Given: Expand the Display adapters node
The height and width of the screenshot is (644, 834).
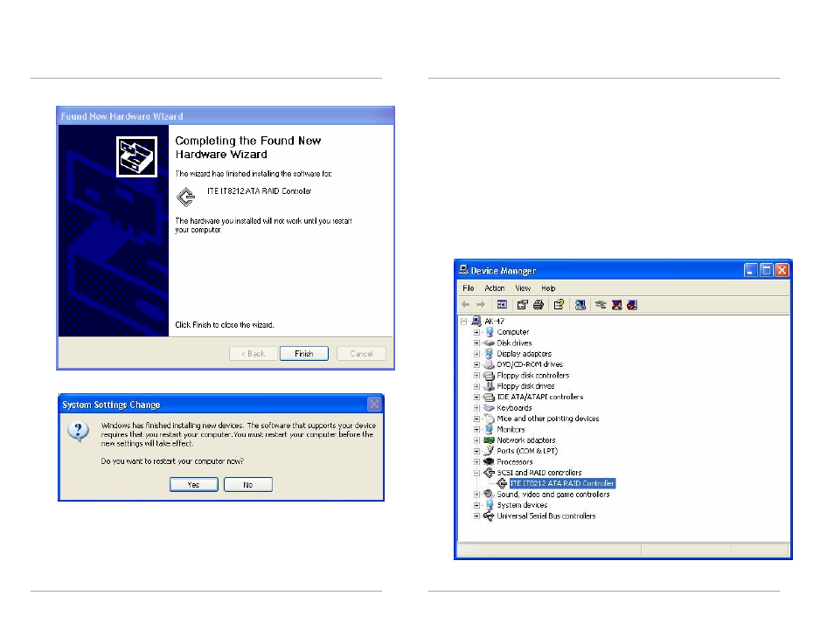Looking at the screenshot, I should pyautogui.click(x=476, y=354).
